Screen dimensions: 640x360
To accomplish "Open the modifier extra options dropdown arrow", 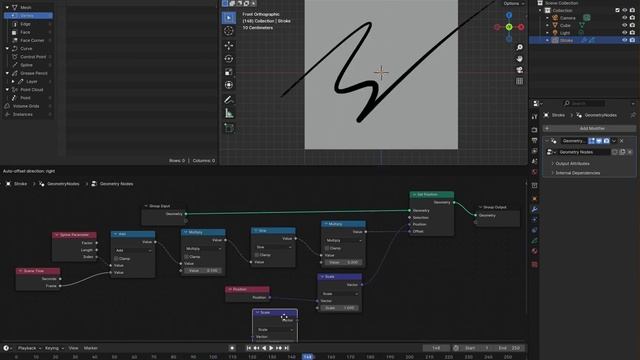I will pos(614,141).
